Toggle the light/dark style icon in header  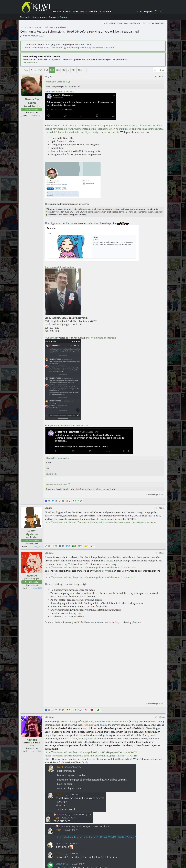pos(156,11)
